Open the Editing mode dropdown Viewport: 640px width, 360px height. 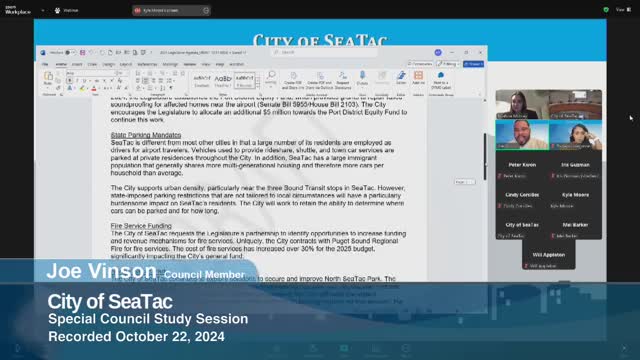click(448, 64)
